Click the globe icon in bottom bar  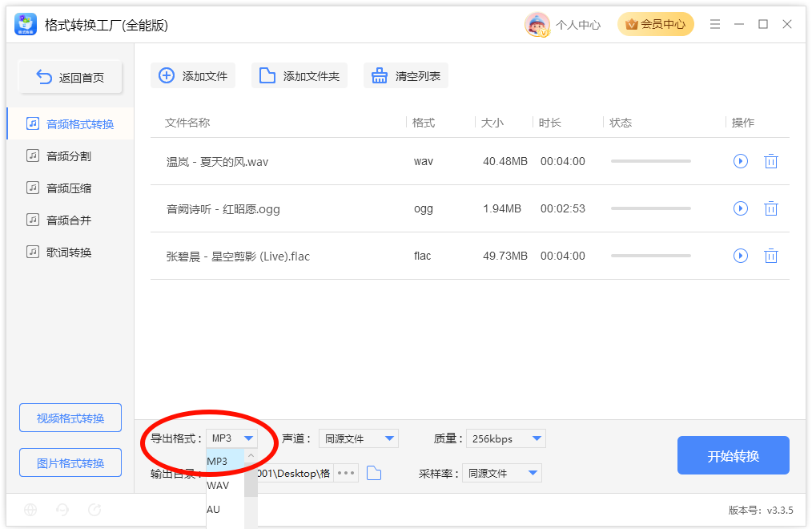[30, 510]
